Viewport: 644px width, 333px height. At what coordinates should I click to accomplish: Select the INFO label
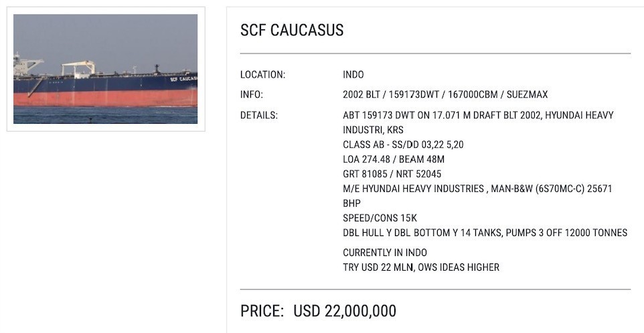pyautogui.click(x=251, y=95)
